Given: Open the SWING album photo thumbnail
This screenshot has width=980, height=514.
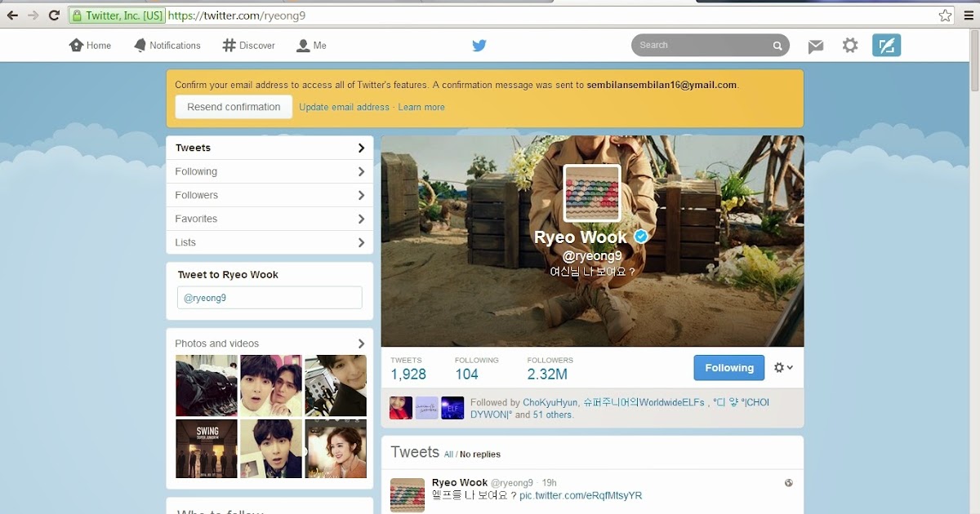Looking at the screenshot, I should 207,449.
